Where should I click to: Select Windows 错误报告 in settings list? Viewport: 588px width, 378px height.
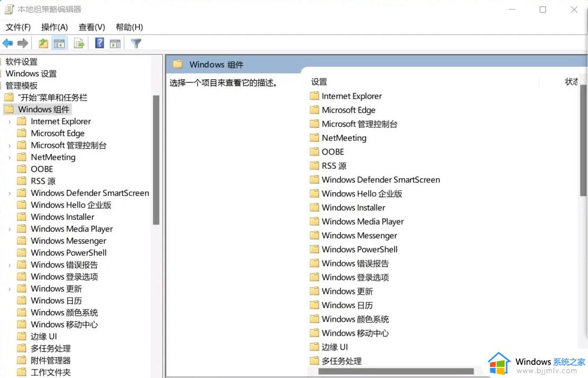(x=355, y=263)
